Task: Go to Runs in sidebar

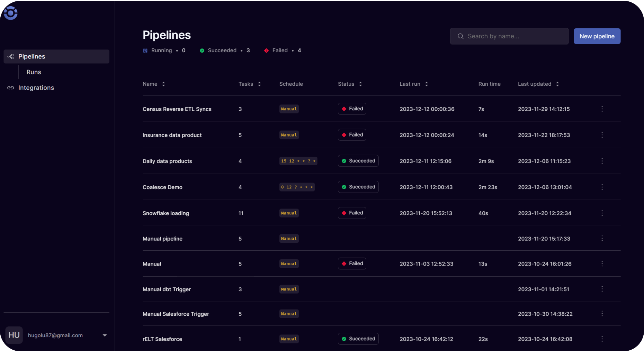Action: coord(34,72)
